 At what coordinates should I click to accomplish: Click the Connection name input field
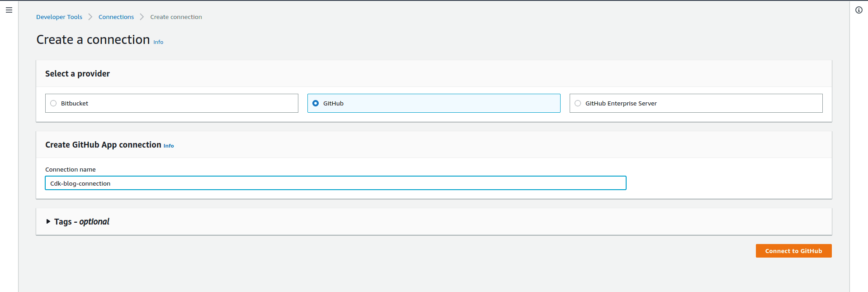(x=335, y=183)
